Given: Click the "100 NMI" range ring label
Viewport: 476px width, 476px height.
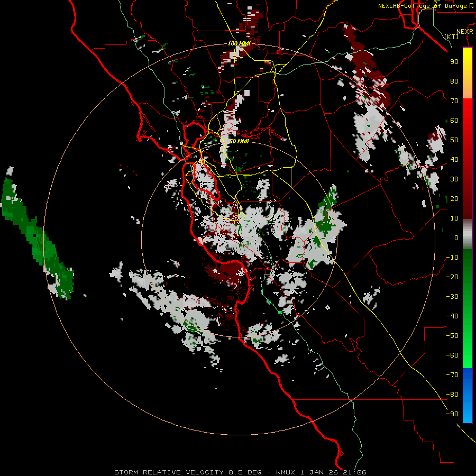Looking at the screenshot, I should 239,43.
